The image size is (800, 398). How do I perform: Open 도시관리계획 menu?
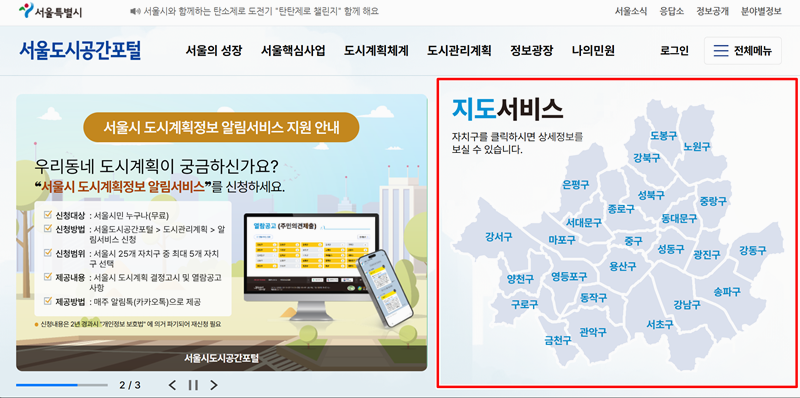click(x=459, y=51)
